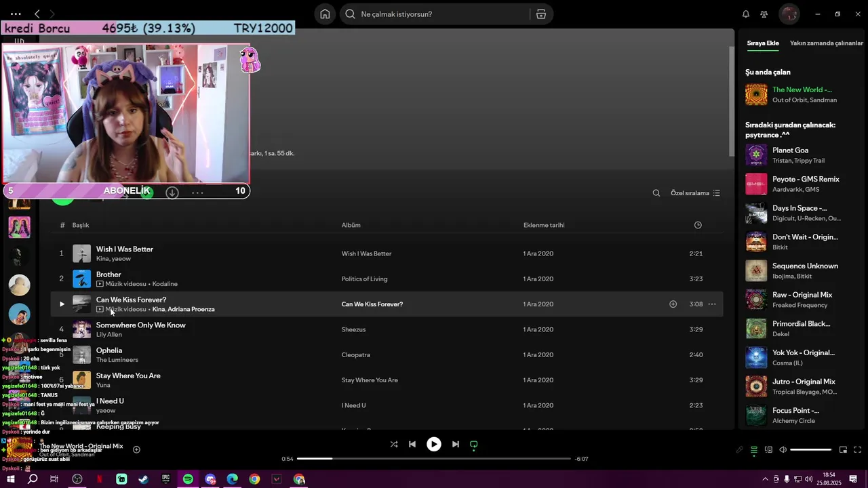This screenshot has height=488, width=868.
Task: Click the 'Brother' album cover thumbnail
Action: click(81, 279)
